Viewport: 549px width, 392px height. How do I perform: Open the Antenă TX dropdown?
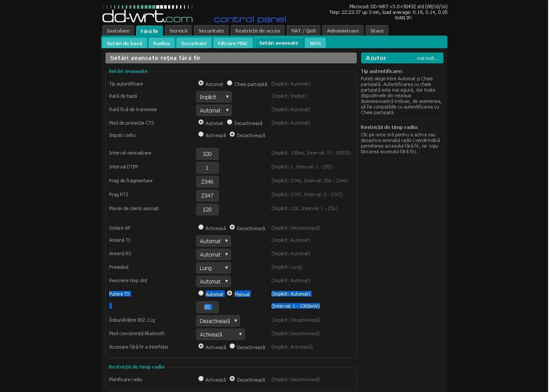(213, 241)
